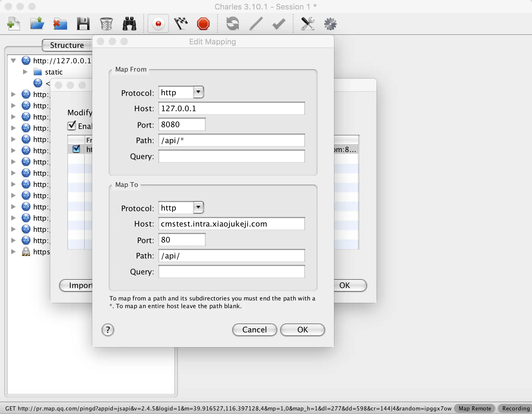532x414 pixels.
Task: Click Map To Path field /api/
Action: [232, 255]
